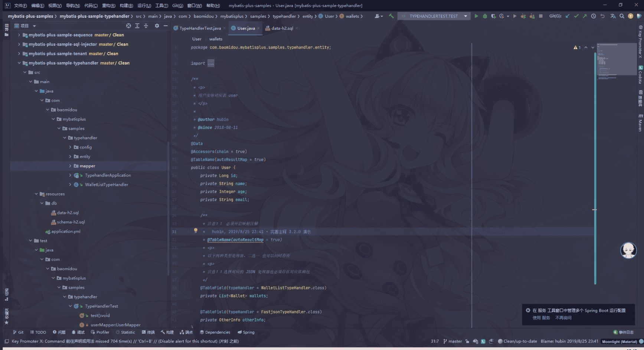Run with Coverage icon
The width and height of the screenshot is (644, 350).
(494, 16)
